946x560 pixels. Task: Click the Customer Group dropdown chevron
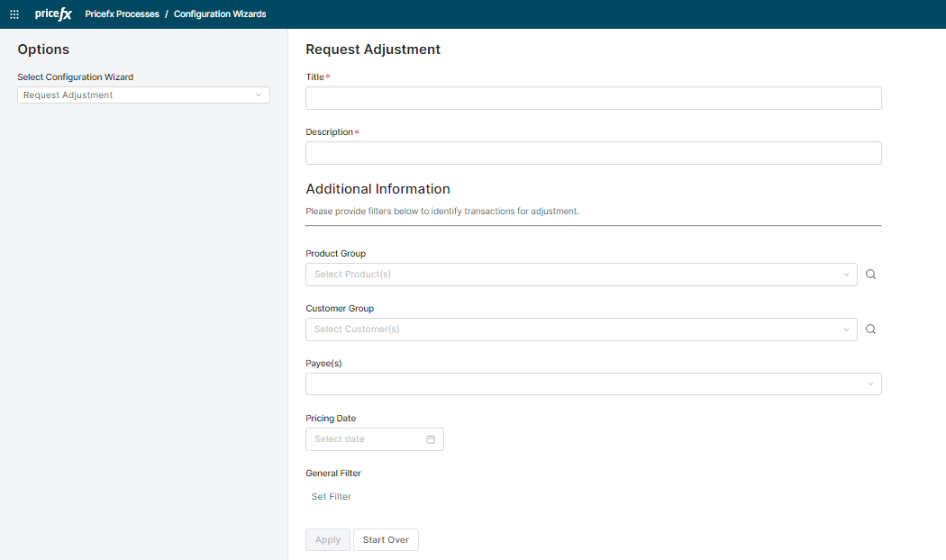coord(846,330)
